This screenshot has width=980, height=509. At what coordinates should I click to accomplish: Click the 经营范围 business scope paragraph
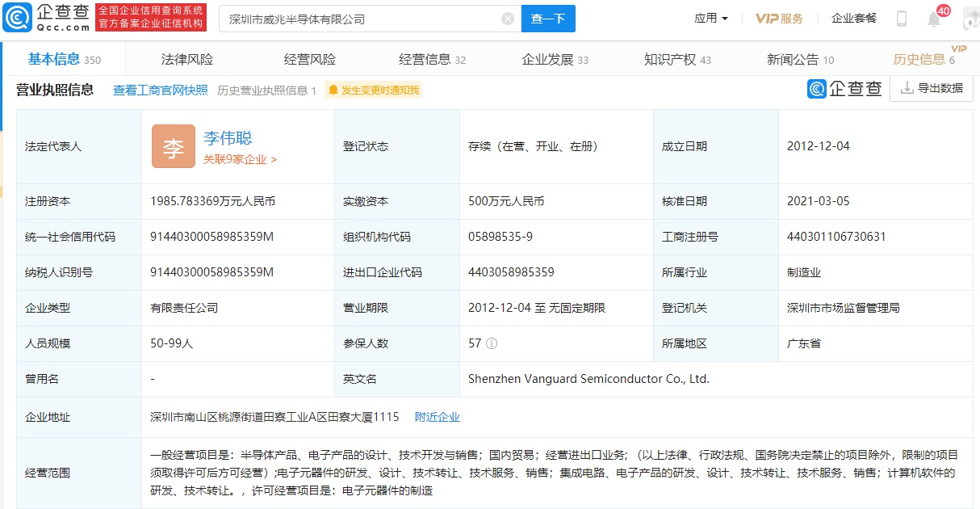point(553,472)
